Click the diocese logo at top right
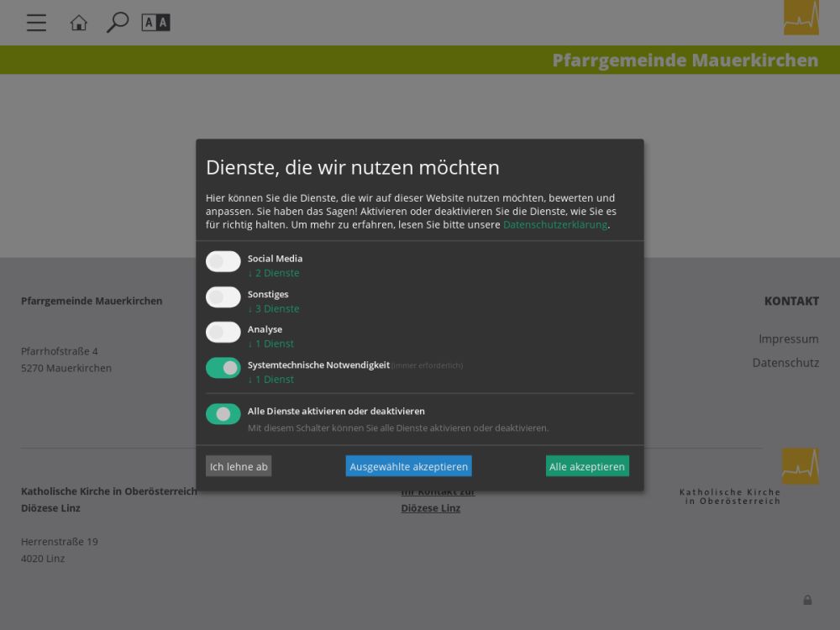This screenshot has width=840, height=630. [x=801, y=18]
